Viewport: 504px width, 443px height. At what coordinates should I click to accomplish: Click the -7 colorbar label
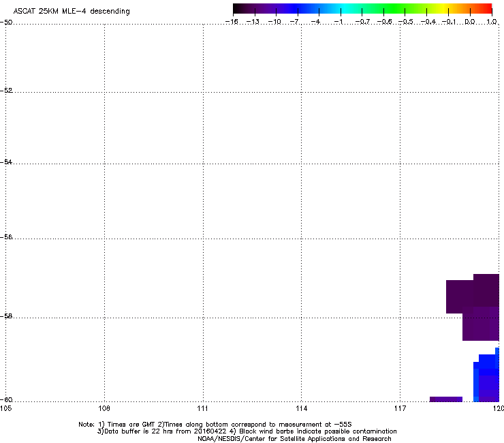click(294, 22)
